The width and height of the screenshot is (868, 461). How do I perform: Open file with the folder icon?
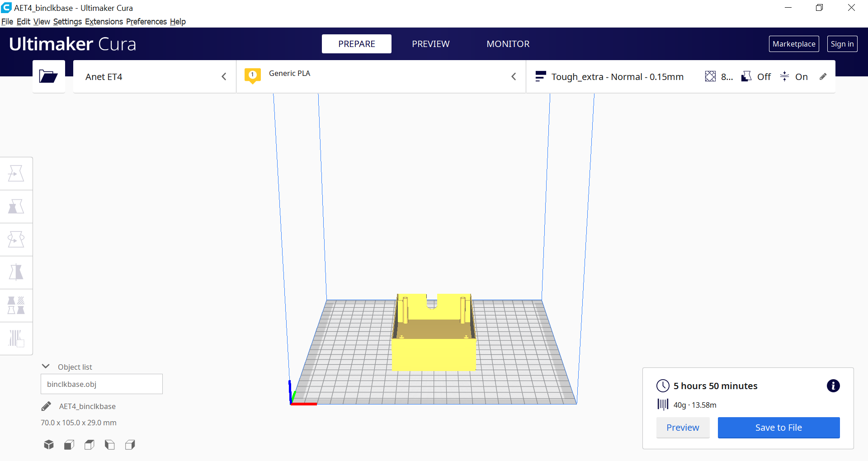48,76
